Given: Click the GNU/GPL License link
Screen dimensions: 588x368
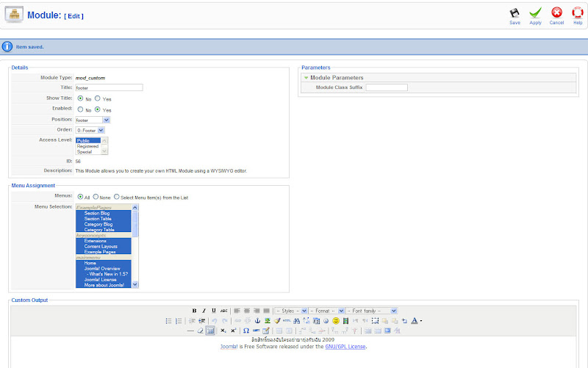Looking at the screenshot, I should (345, 347).
